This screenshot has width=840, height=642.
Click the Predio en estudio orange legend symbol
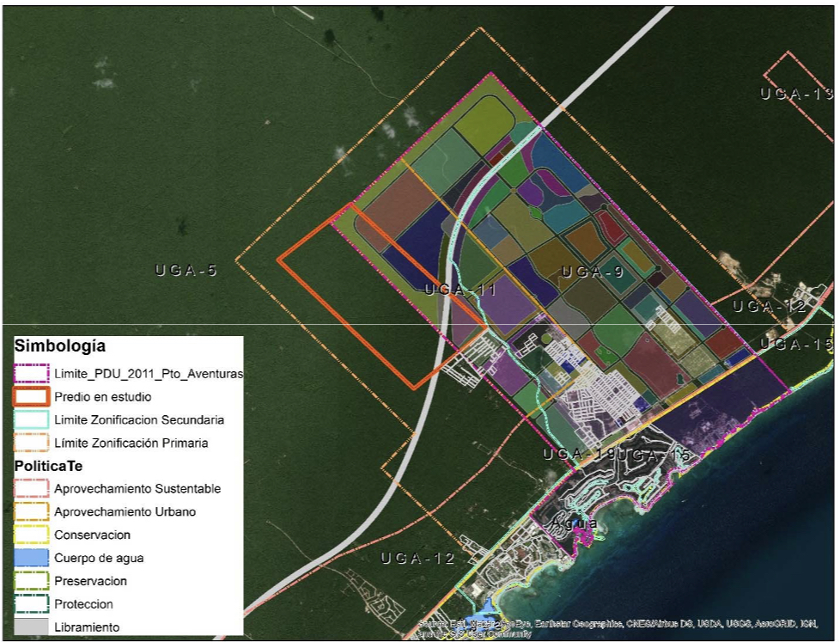[x=31, y=397]
